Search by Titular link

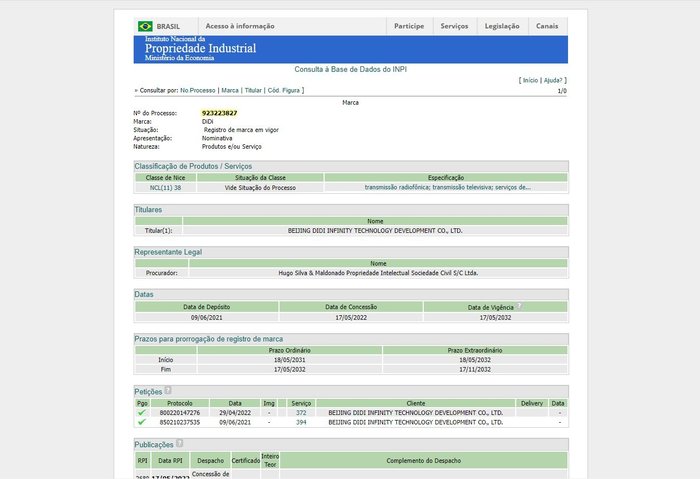pos(253,90)
